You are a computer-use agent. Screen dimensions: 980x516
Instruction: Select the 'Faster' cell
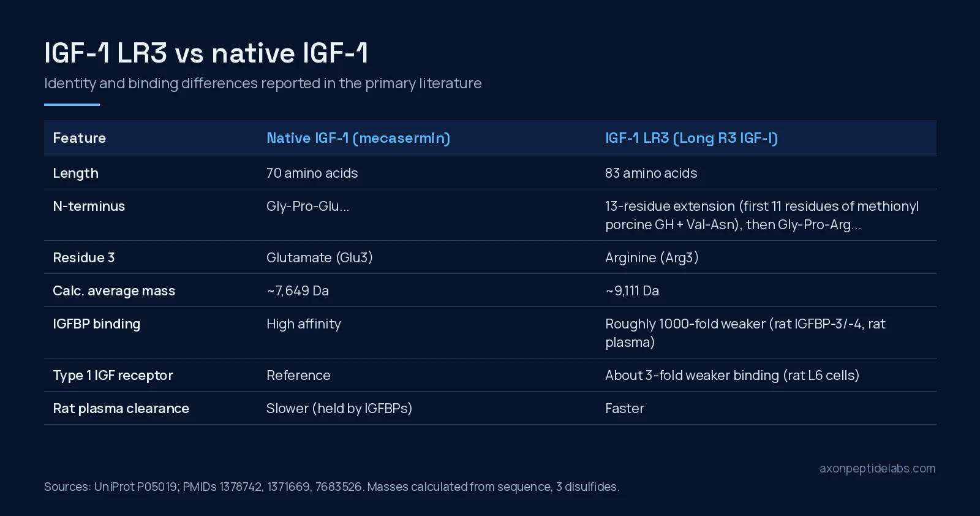click(x=625, y=409)
